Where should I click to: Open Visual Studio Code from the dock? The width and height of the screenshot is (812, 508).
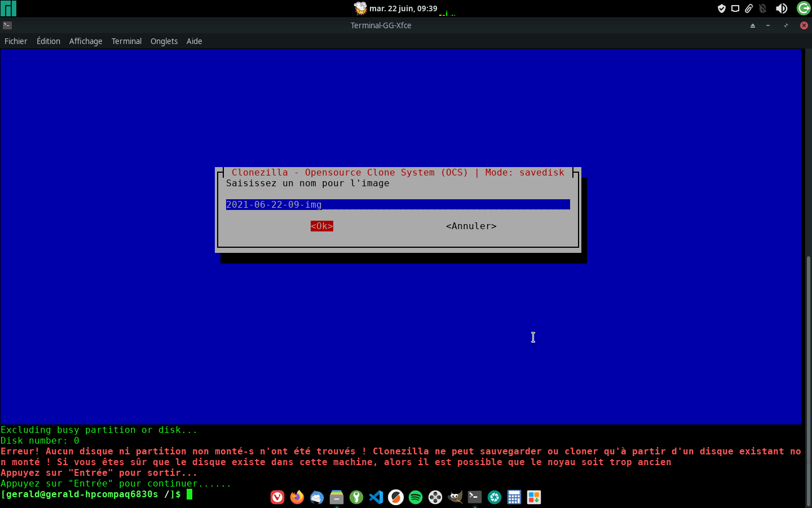[x=376, y=497]
